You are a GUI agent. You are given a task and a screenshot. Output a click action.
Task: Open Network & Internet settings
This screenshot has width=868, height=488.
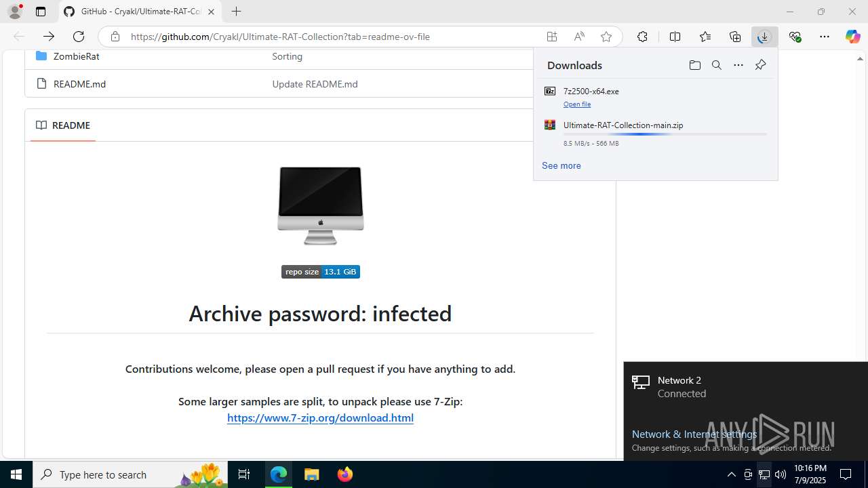click(694, 434)
